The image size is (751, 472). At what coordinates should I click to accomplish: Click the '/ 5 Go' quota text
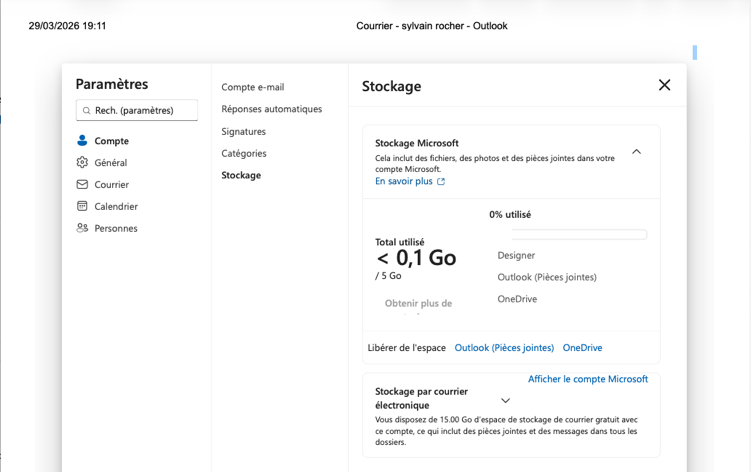pyautogui.click(x=388, y=276)
